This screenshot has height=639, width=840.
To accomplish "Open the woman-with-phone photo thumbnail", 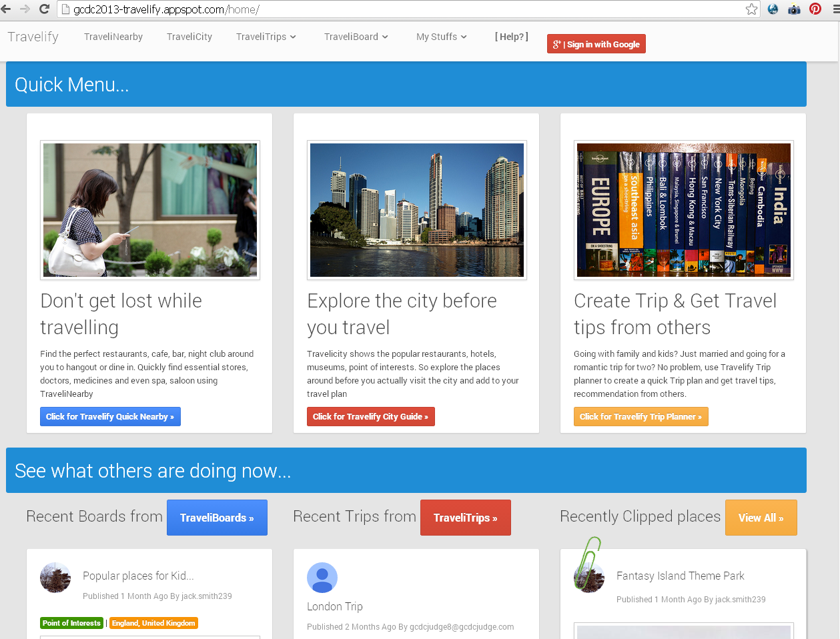I will (x=150, y=210).
